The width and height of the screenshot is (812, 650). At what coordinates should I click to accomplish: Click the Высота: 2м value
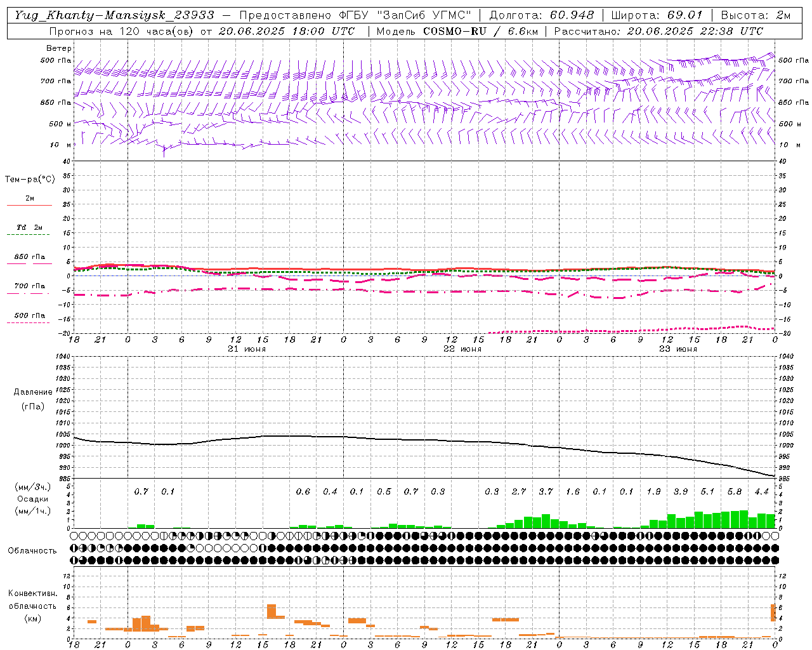click(755, 15)
